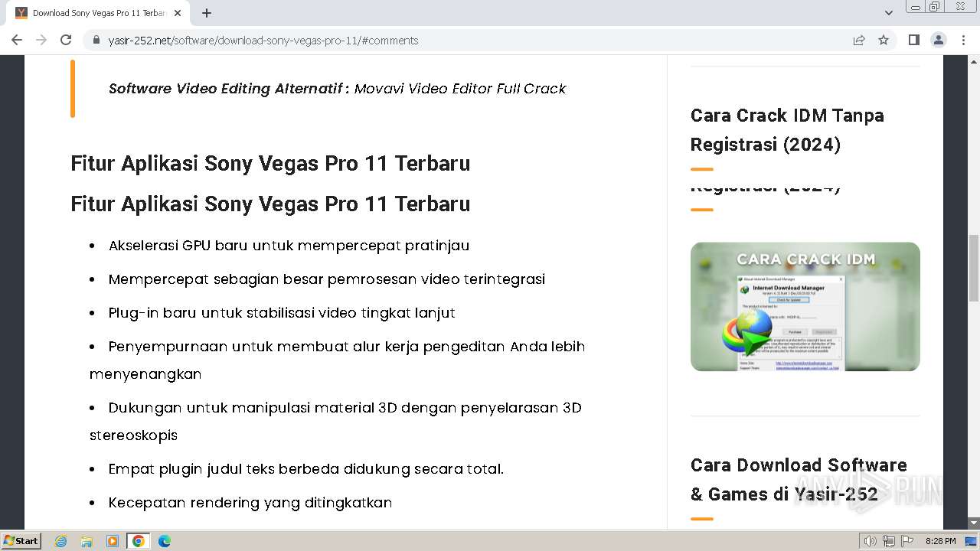Open the browser side panel
Image resolution: width=980 pixels, height=551 pixels.
click(x=913, y=40)
